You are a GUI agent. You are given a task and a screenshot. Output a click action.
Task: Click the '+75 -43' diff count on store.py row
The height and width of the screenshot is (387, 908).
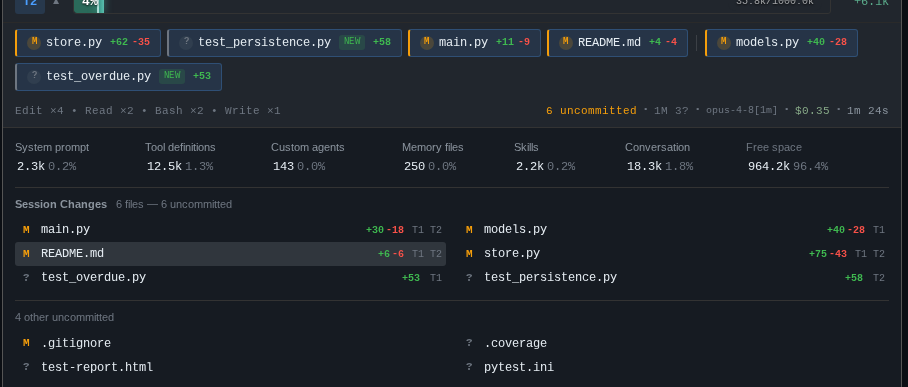[x=828, y=254]
